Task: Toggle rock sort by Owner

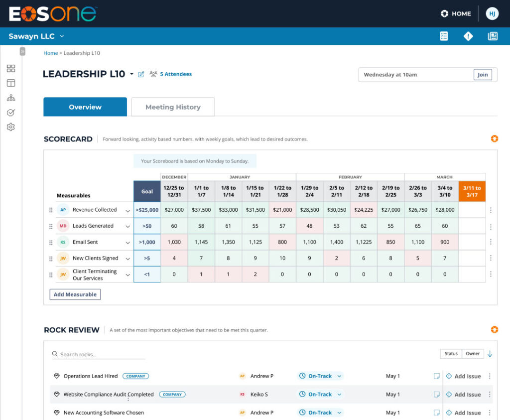Action: click(x=473, y=354)
